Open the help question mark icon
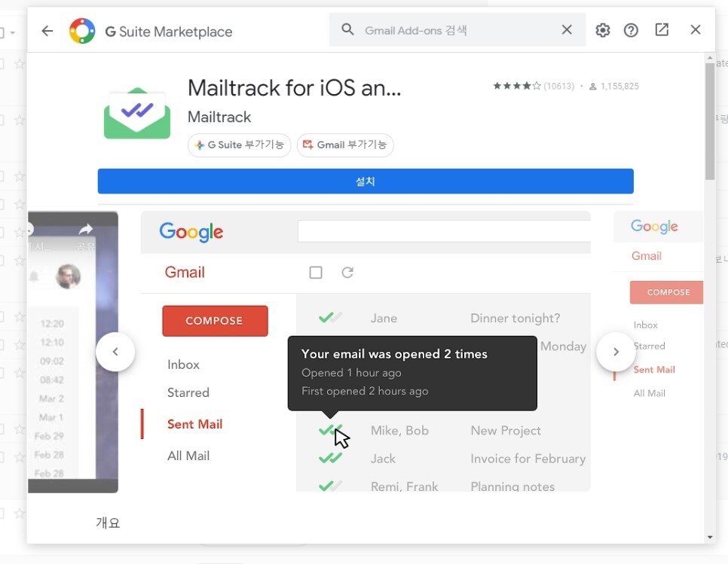Viewport: 728px width, 564px height. [x=631, y=30]
